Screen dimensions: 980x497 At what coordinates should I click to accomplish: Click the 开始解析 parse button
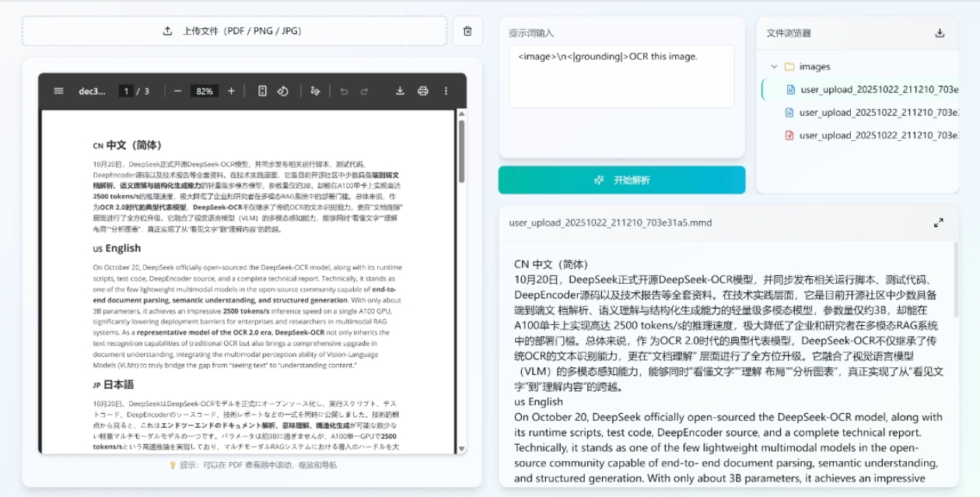click(x=622, y=180)
